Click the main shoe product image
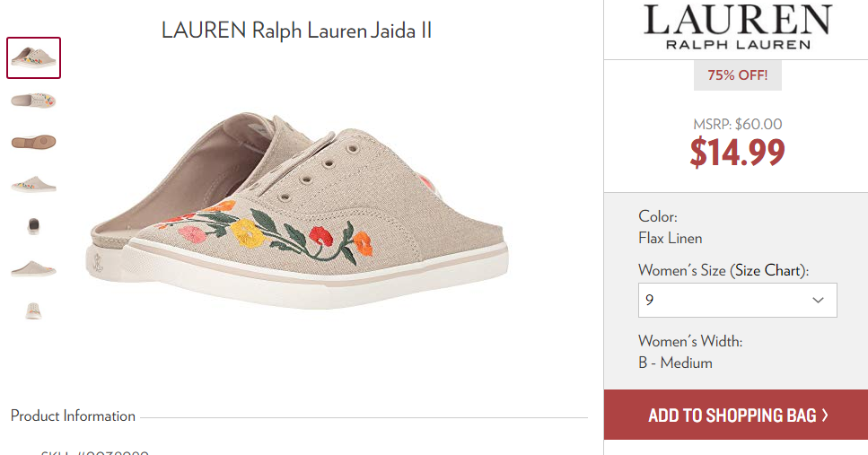 (x=299, y=210)
